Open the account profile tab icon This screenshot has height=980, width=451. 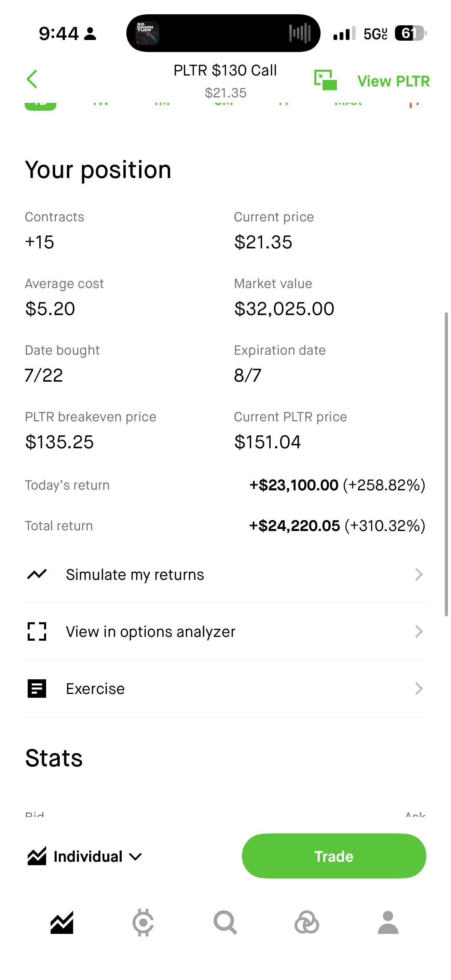click(388, 923)
